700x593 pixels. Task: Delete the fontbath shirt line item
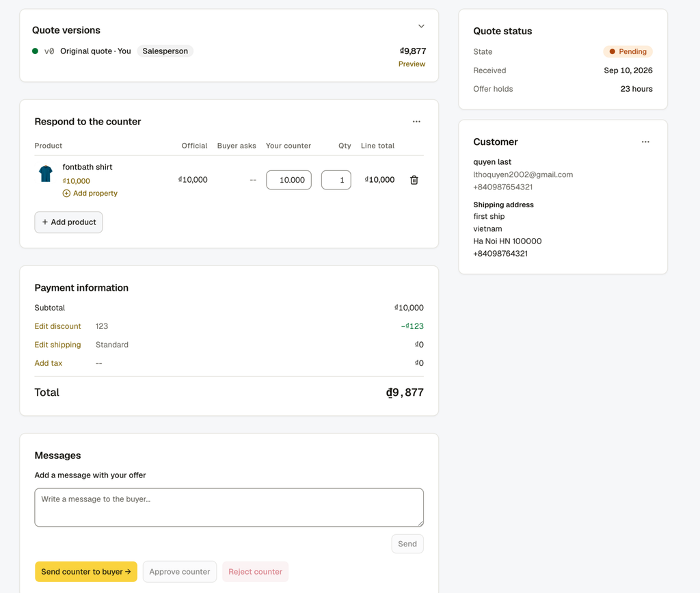tap(414, 180)
